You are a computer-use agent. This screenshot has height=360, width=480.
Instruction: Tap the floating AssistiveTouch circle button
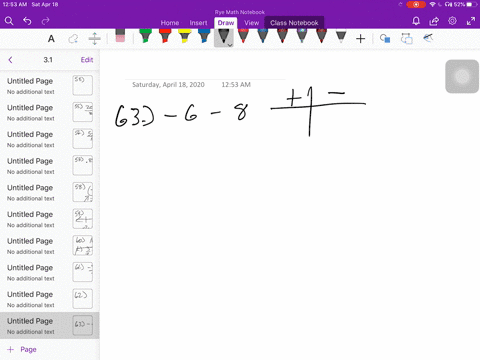point(462,76)
